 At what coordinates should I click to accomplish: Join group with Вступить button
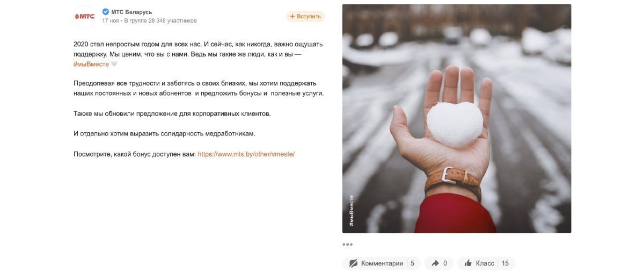point(305,16)
